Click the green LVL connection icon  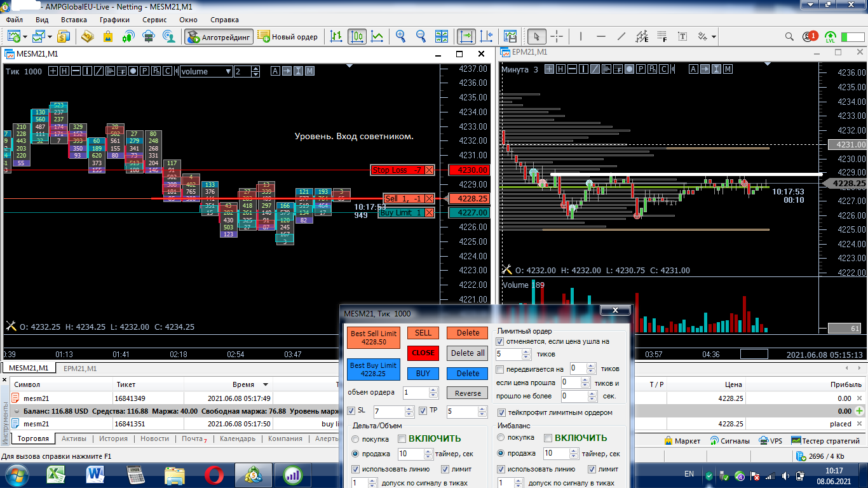(831, 37)
